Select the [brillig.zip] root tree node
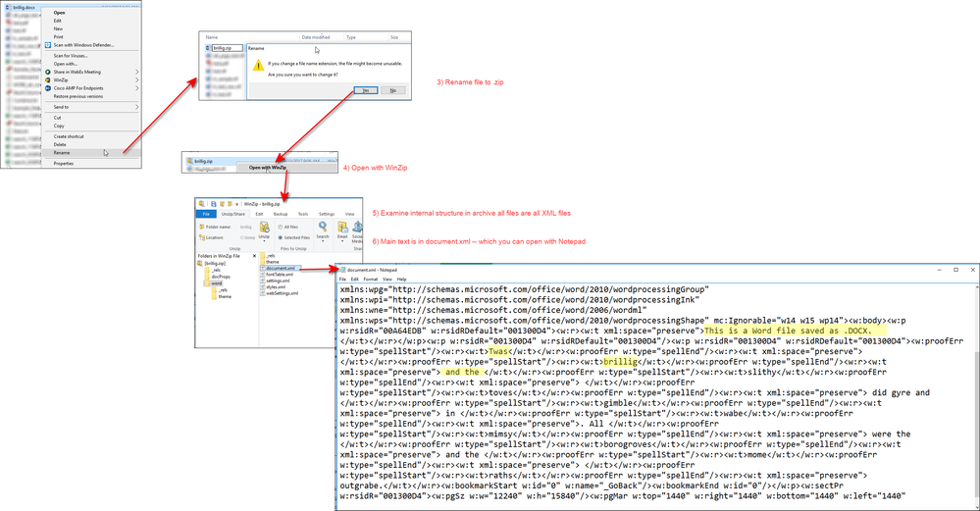The height and width of the screenshot is (511, 980). pyautogui.click(x=211, y=263)
